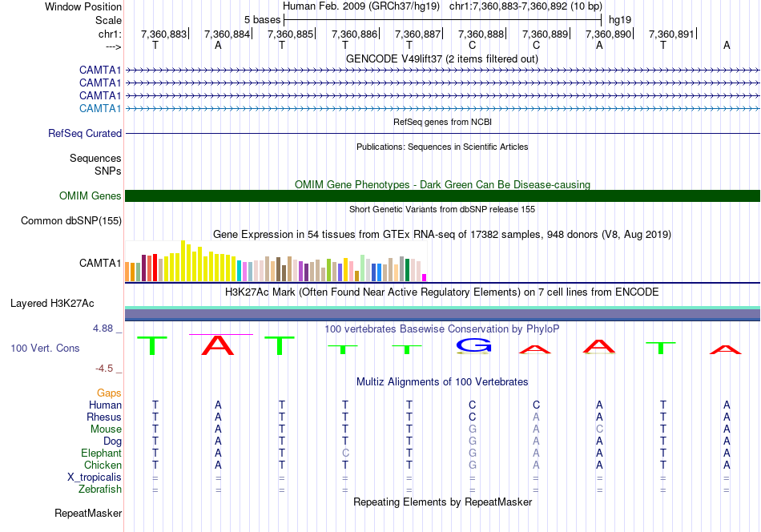Click the Sequences track label

[95, 159]
